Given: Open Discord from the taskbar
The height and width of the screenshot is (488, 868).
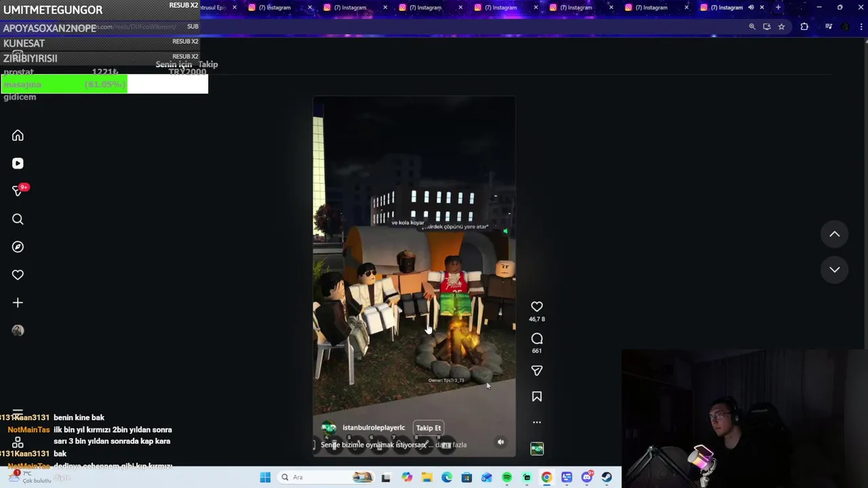Looking at the screenshot, I should click(587, 477).
